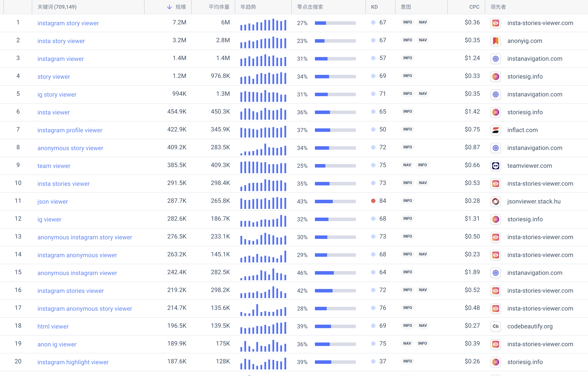Screen dimensions: 588x376
Task: Sort by 平均体量 column header
Action: coord(219,7)
